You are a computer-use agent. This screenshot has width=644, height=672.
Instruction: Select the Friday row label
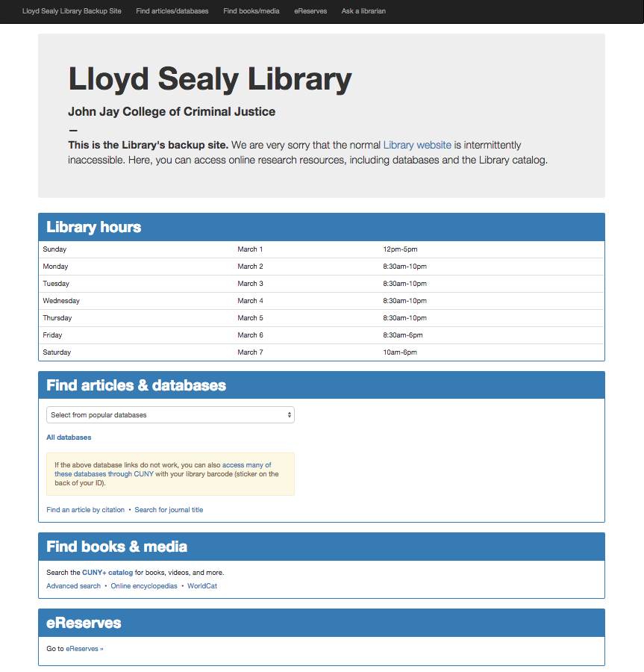pyautogui.click(x=52, y=335)
